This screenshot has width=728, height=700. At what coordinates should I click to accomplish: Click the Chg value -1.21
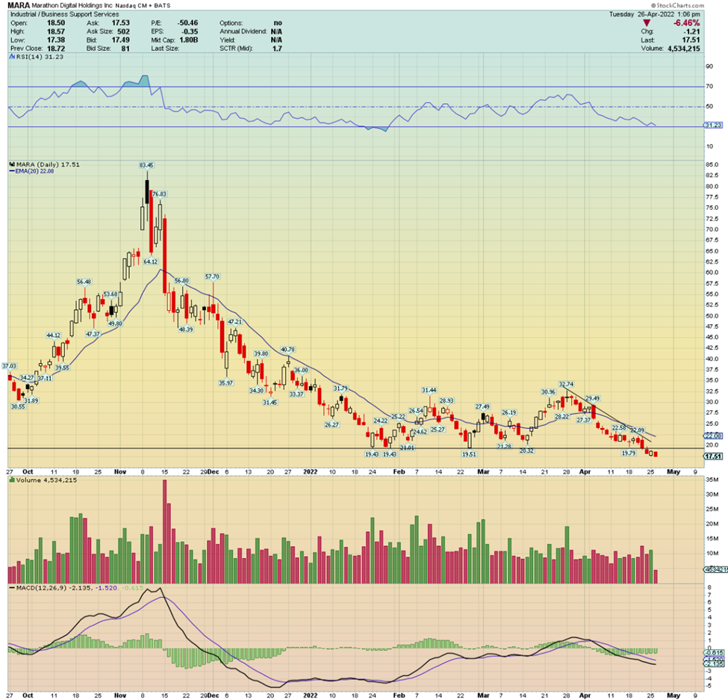(x=691, y=31)
